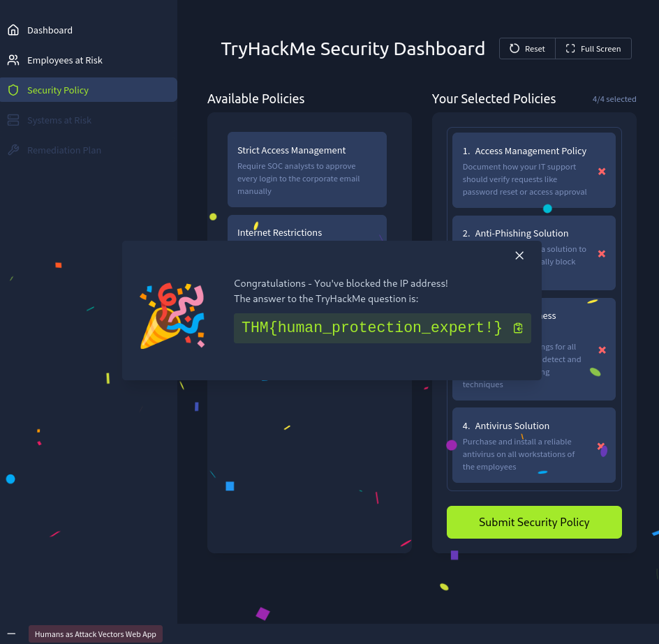
Task: Click the THM{human_protection_expert!} flag text
Action: point(372,327)
